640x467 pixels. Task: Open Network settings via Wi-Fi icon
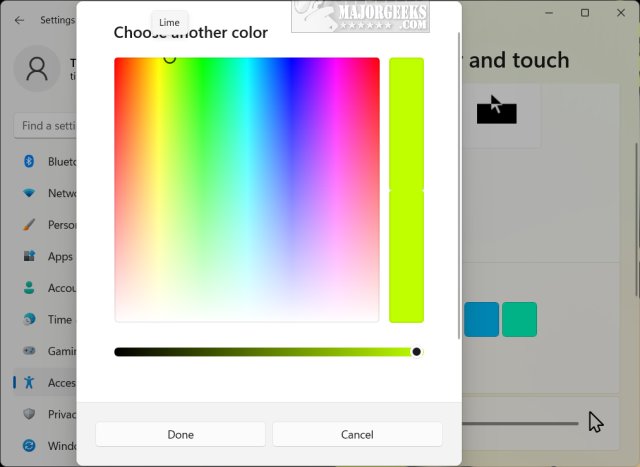pyautogui.click(x=29, y=193)
